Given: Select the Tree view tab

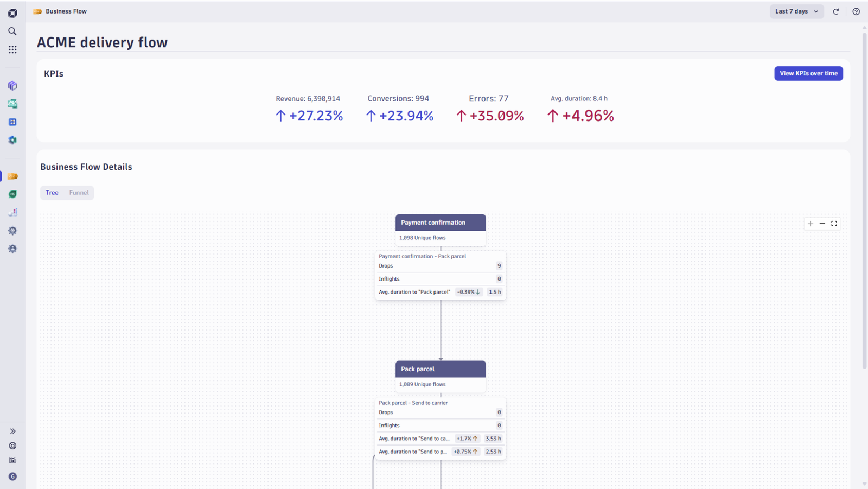Looking at the screenshot, I should pyautogui.click(x=52, y=193).
